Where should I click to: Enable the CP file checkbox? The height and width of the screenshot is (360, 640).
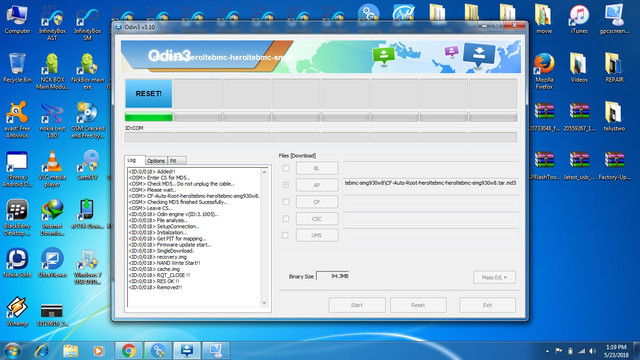[286, 202]
